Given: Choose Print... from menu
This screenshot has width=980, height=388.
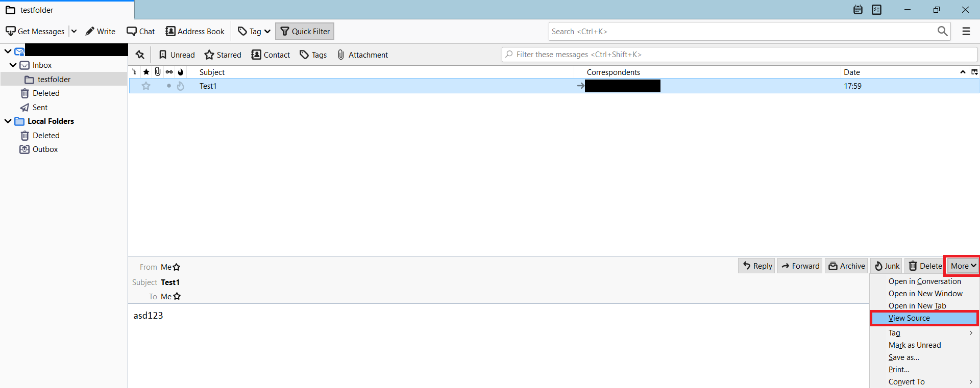Looking at the screenshot, I should click(x=924, y=370).
